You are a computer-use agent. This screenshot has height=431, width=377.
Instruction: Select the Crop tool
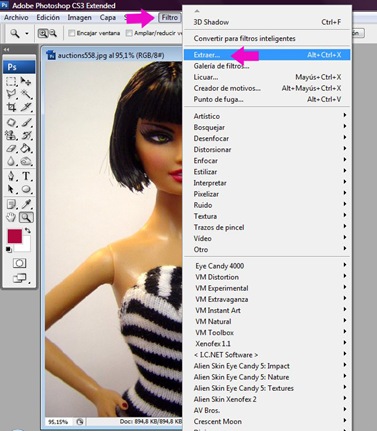click(x=11, y=107)
